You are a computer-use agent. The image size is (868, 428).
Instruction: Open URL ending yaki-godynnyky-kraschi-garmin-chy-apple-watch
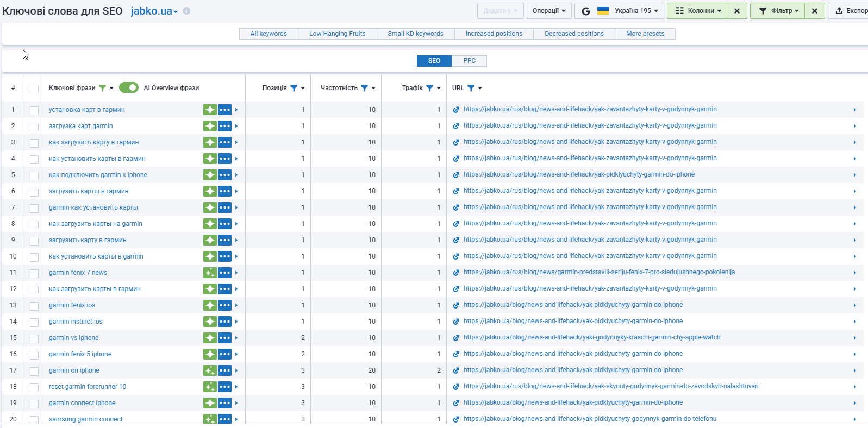coord(592,337)
